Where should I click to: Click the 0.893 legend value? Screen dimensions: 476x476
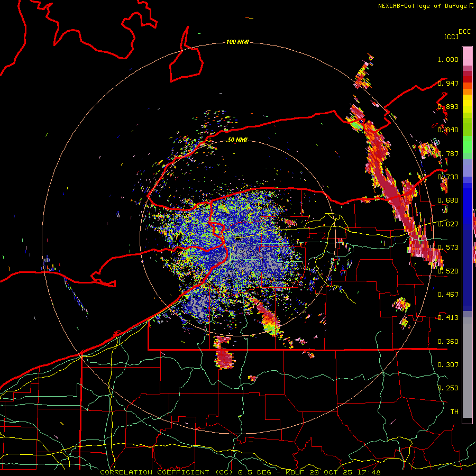coord(448,106)
